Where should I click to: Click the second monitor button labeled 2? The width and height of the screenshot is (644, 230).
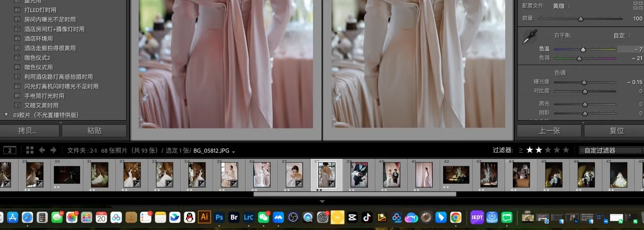pyautogui.click(x=10, y=150)
